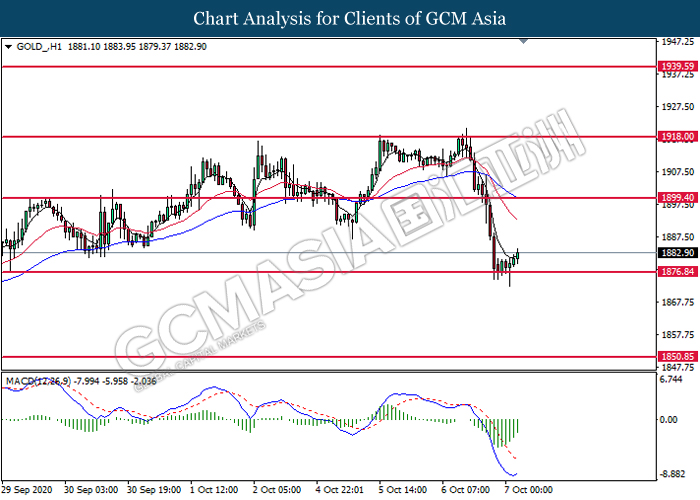Click the dropdown triangle beside GOLD_,H1
Image resolution: width=700 pixels, height=500 pixels.
click(x=8, y=47)
